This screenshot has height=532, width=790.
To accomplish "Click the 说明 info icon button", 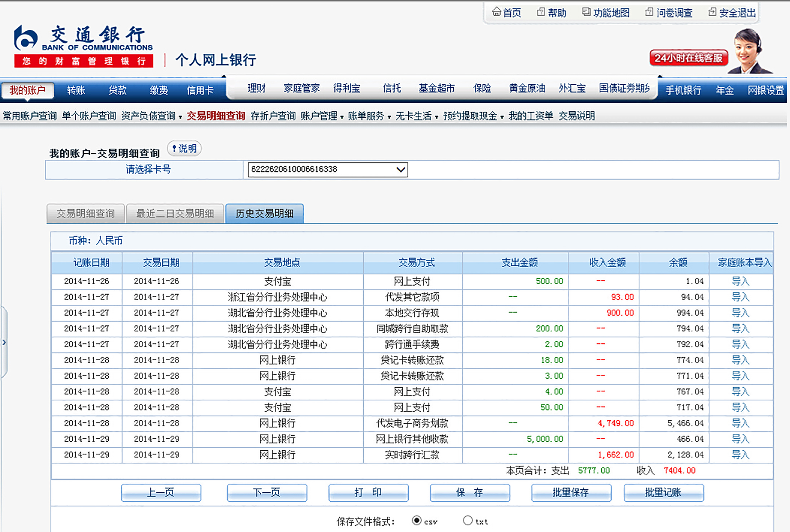I will tap(184, 148).
